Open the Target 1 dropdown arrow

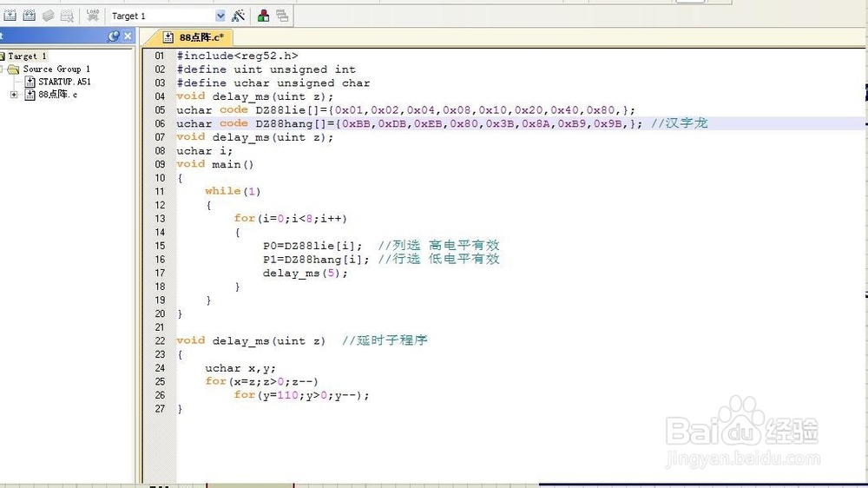pos(220,16)
